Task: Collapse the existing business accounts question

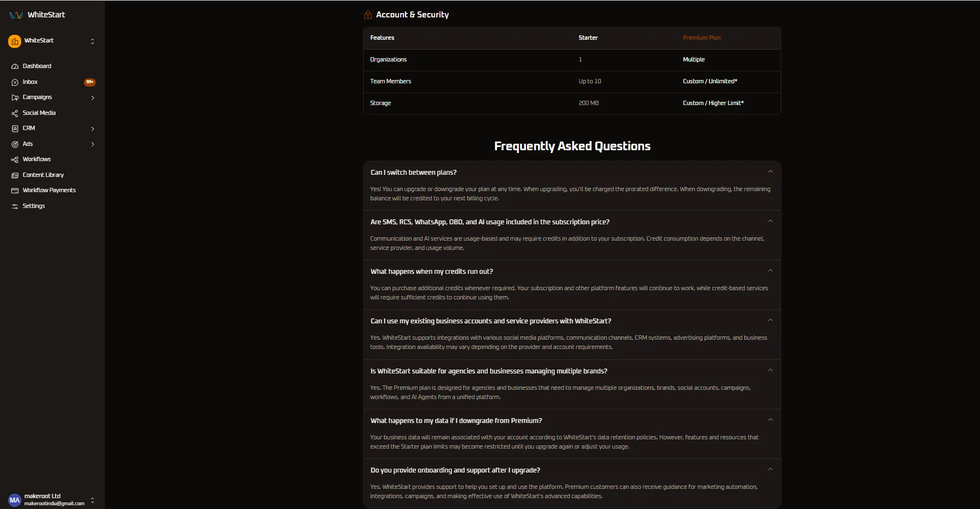Action: pyautogui.click(x=770, y=320)
